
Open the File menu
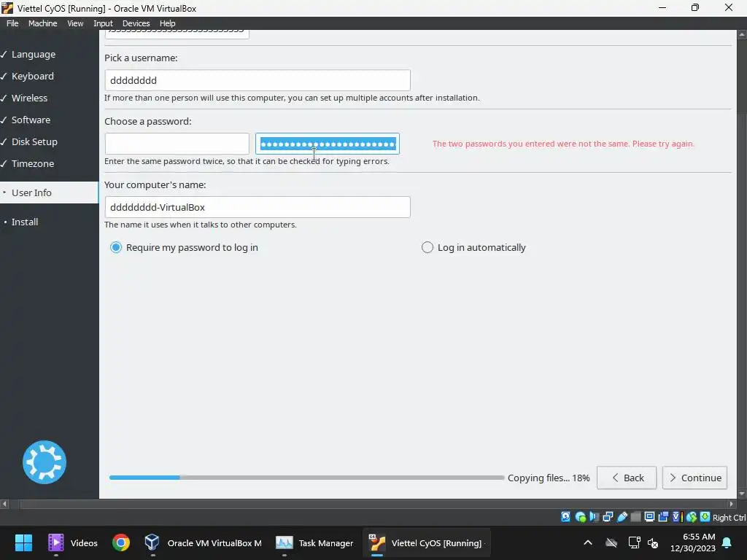[x=12, y=23]
